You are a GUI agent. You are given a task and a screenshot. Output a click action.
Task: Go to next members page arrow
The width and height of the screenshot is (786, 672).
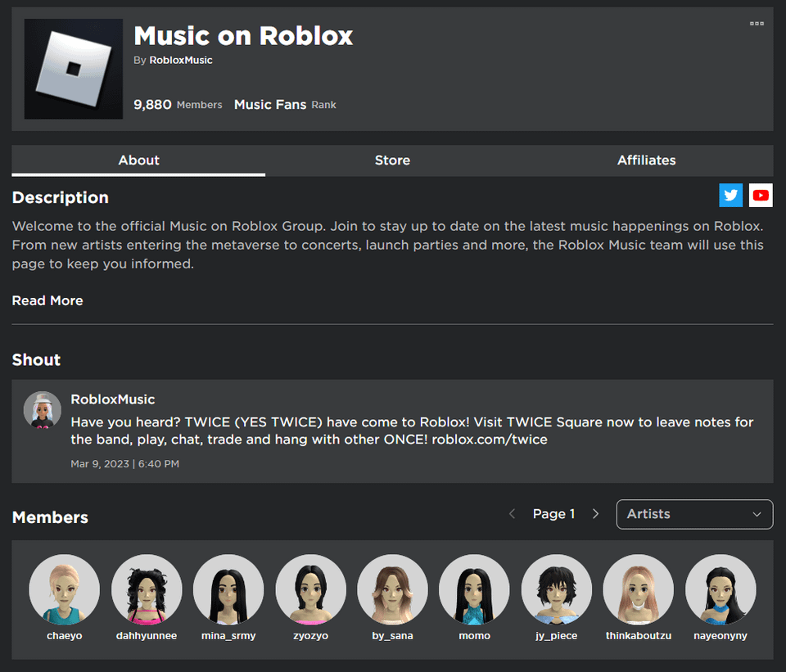point(595,514)
